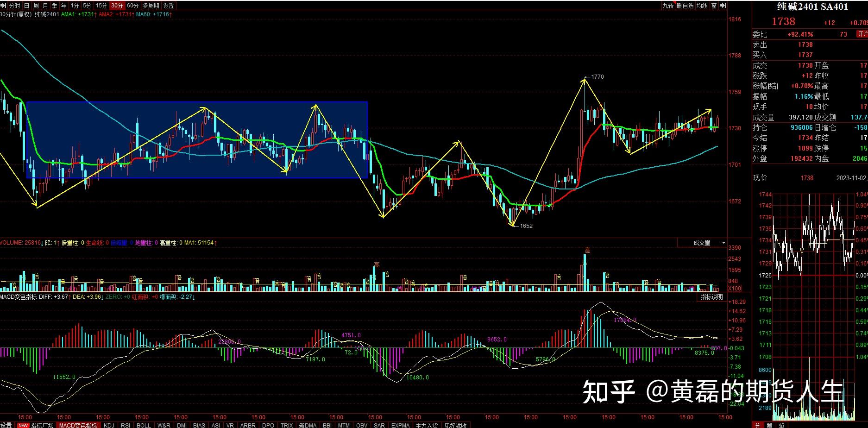This screenshot has width=868, height=428.
Task: Click 删自选 to remove from watchlist
Action: pyautogui.click(x=685, y=6)
